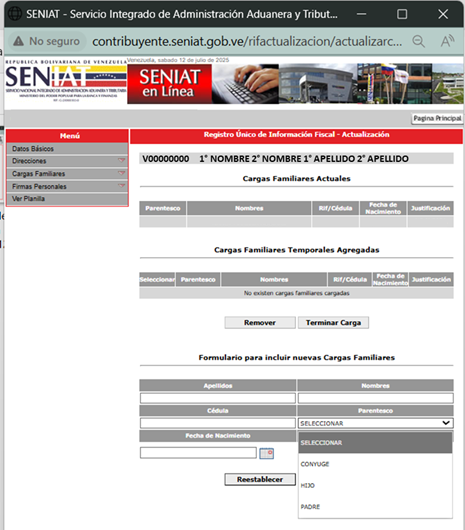Open the Parentesco SELECCIONAR dropdown

coord(375,423)
